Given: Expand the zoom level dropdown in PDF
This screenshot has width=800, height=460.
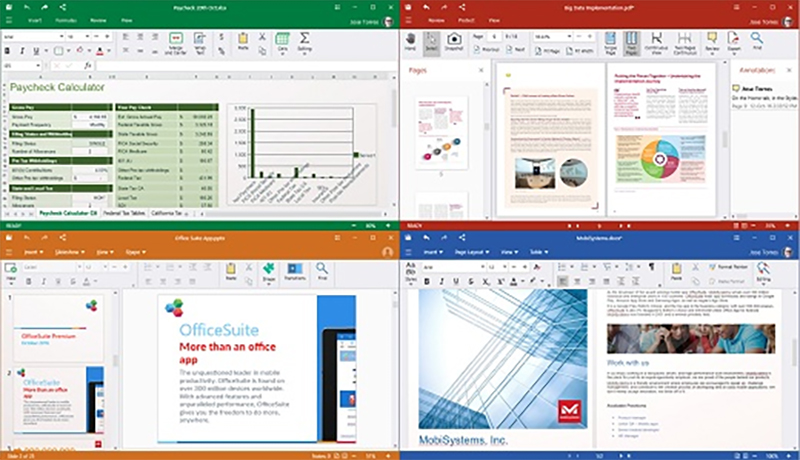Looking at the screenshot, I should [x=568, y=36].
